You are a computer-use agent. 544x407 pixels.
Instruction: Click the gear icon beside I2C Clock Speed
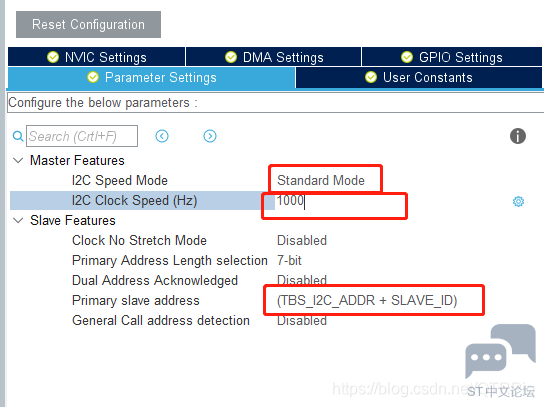pos(518,201)
